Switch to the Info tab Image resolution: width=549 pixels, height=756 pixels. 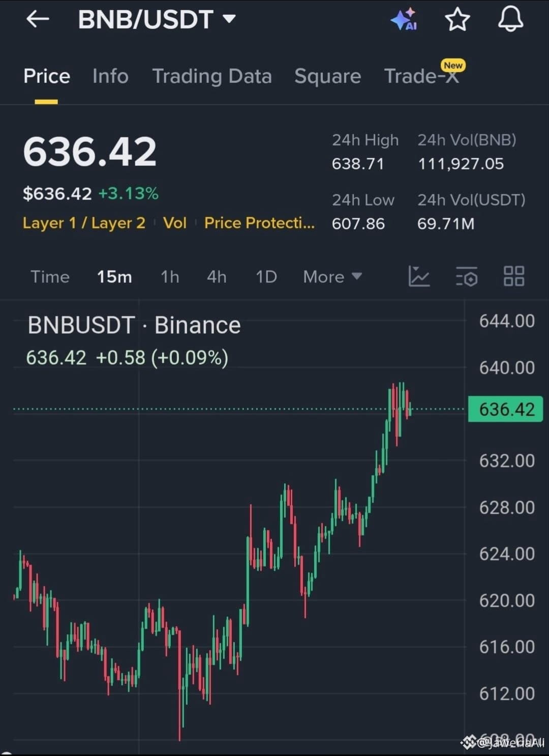(110, 76)
